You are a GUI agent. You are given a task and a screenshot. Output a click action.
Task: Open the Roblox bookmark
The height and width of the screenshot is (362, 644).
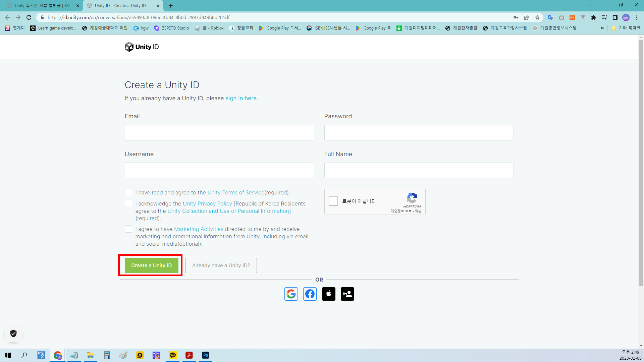209,28
